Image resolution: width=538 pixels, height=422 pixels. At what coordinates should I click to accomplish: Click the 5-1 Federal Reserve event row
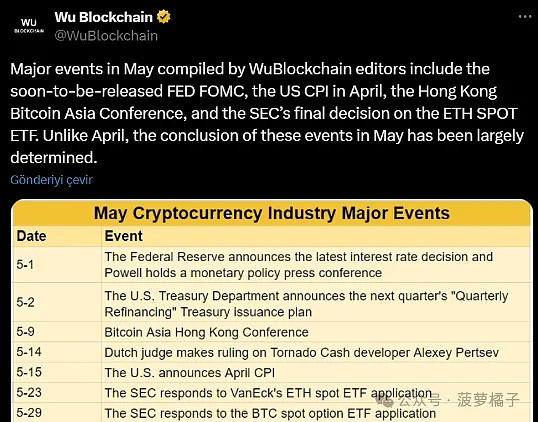pyautogui.click(x=272, y=265)
